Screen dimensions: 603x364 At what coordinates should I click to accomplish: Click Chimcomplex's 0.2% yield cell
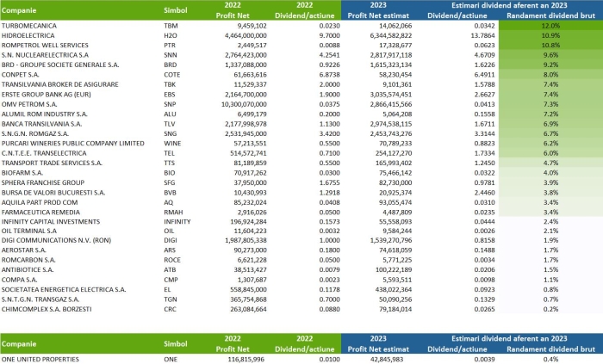(550, 309)
